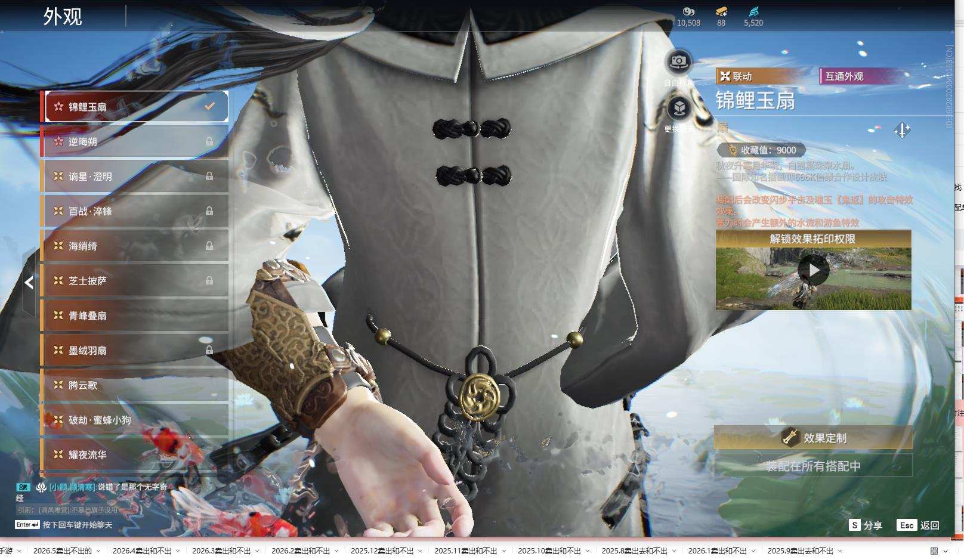The width and height of the screenshot is (964, 560).
Task: Toggle the checkmark on the 锦鲤玉扇 row
Action: [209, 106]
